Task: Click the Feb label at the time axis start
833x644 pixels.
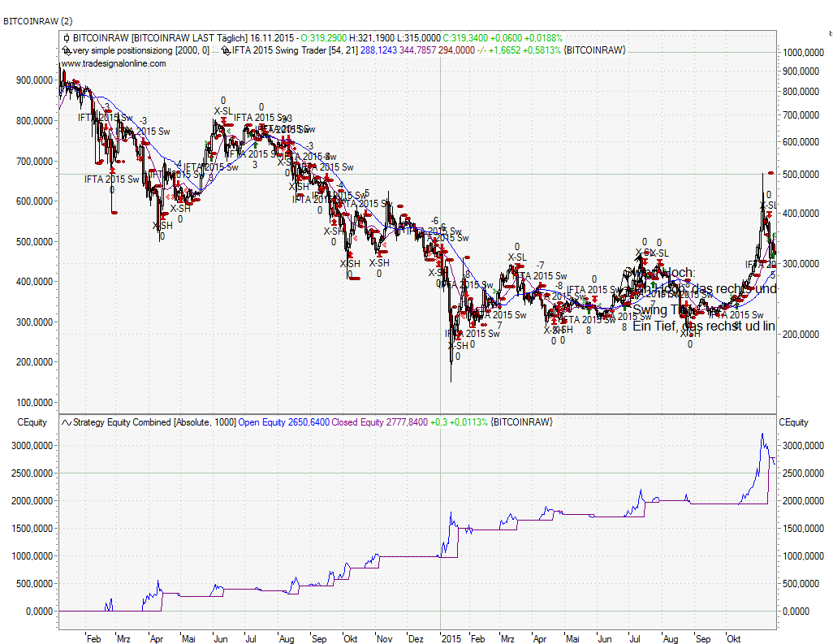Action: (93, 639)
